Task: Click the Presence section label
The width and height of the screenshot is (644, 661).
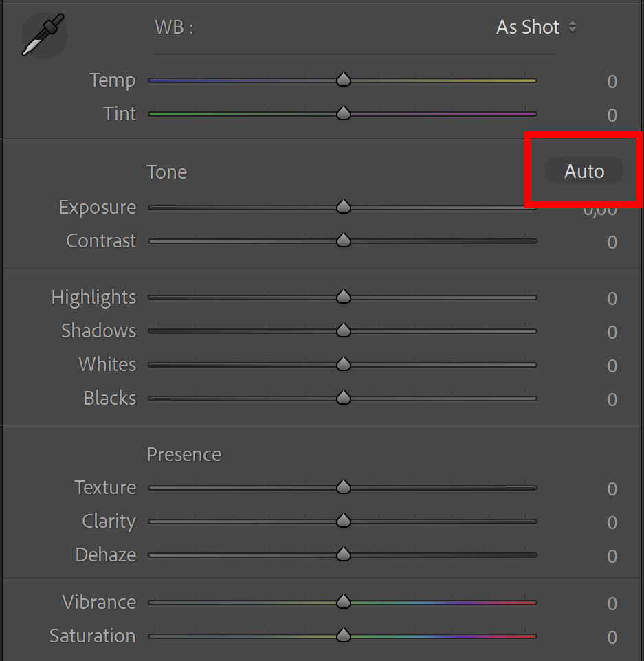Action: pyautogui.click(x=184, y=454)
